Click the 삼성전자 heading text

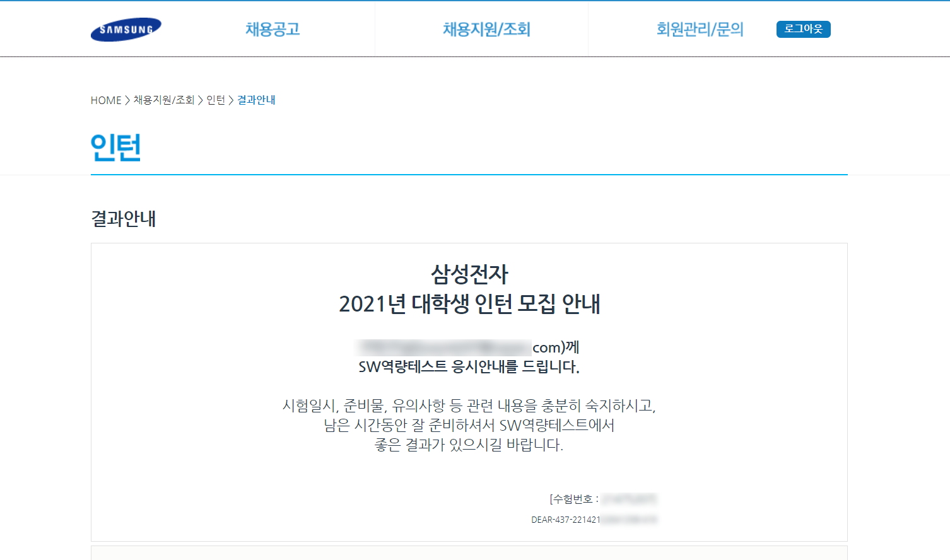pos(469,274)
